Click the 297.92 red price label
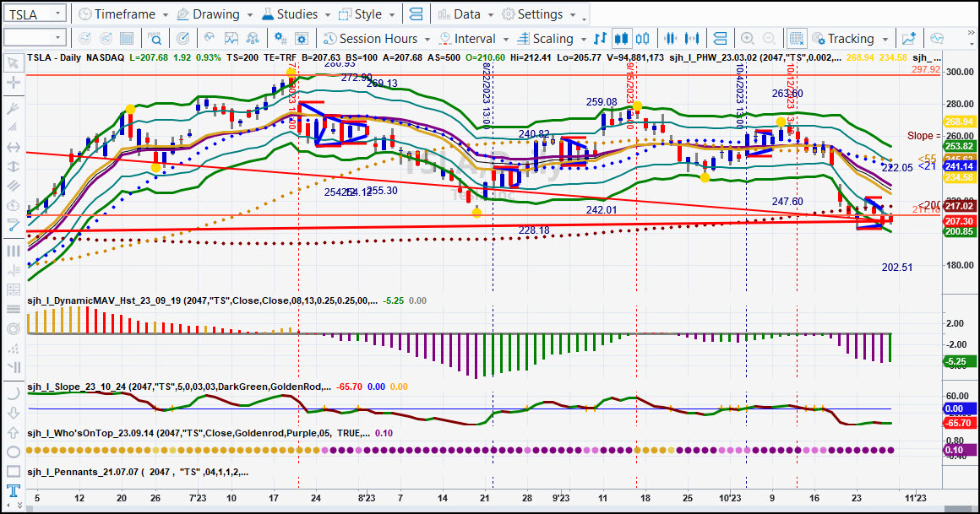 pos(926,69)
